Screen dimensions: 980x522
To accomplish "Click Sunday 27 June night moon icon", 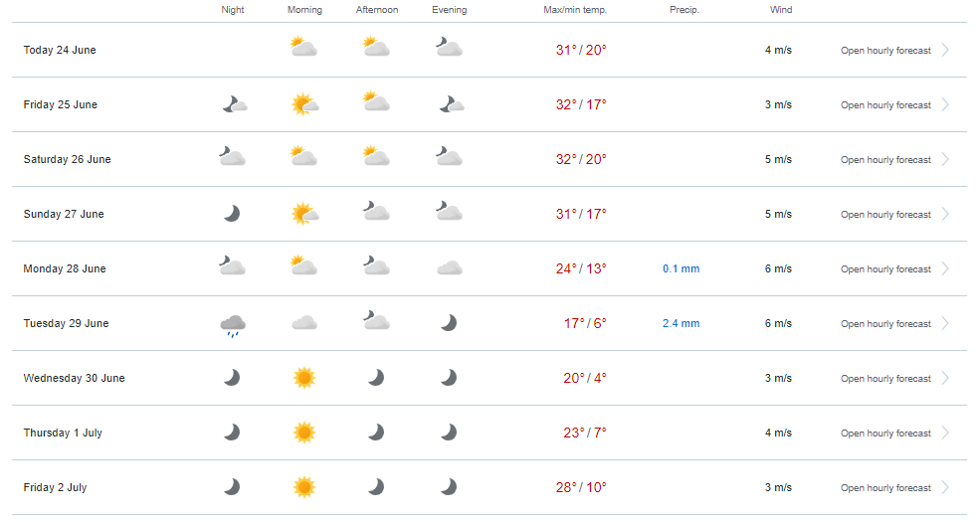I will click(x=232, y=214).
